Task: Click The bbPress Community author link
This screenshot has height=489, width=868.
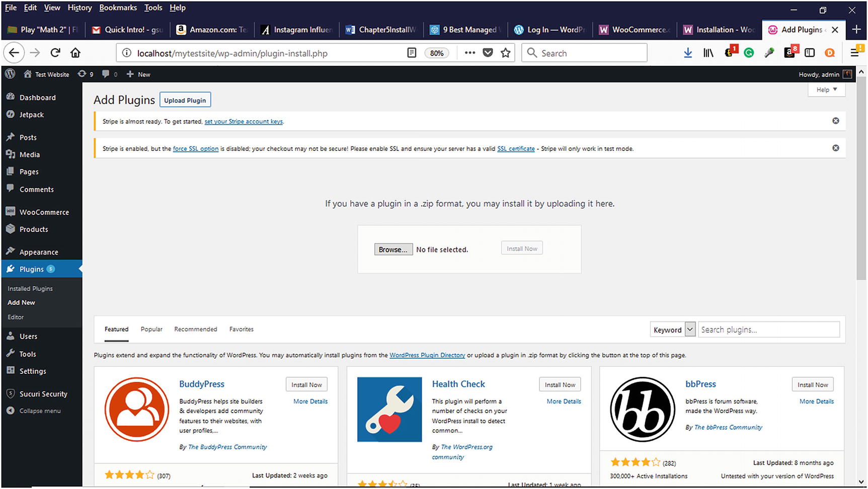Action: (728, 427)
